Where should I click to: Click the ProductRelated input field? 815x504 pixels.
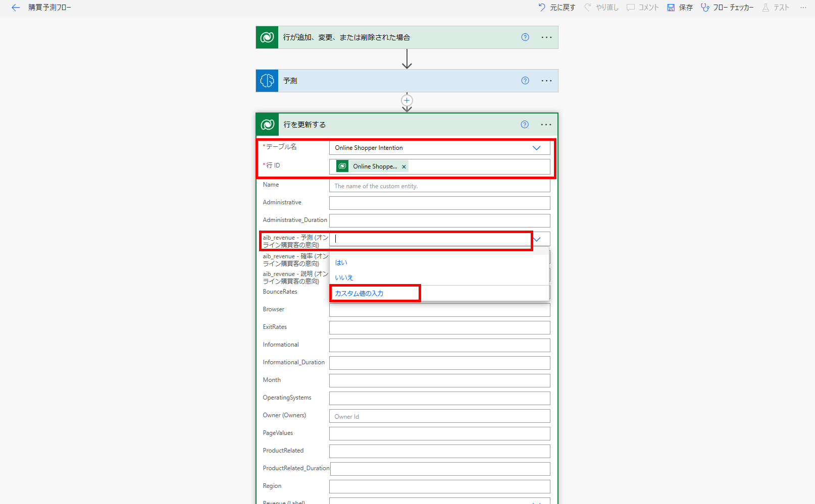[440, 451]
